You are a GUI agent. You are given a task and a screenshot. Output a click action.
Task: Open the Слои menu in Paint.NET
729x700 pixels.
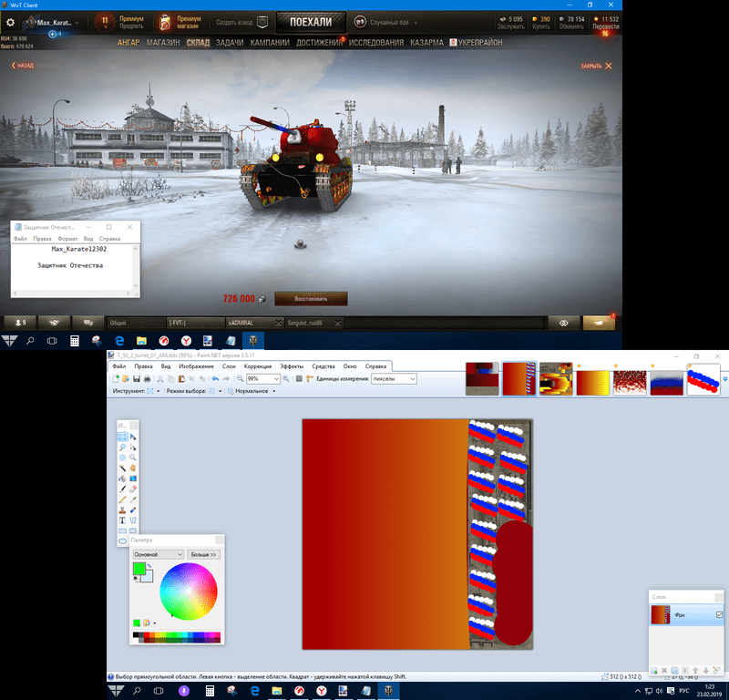point(229,366)
